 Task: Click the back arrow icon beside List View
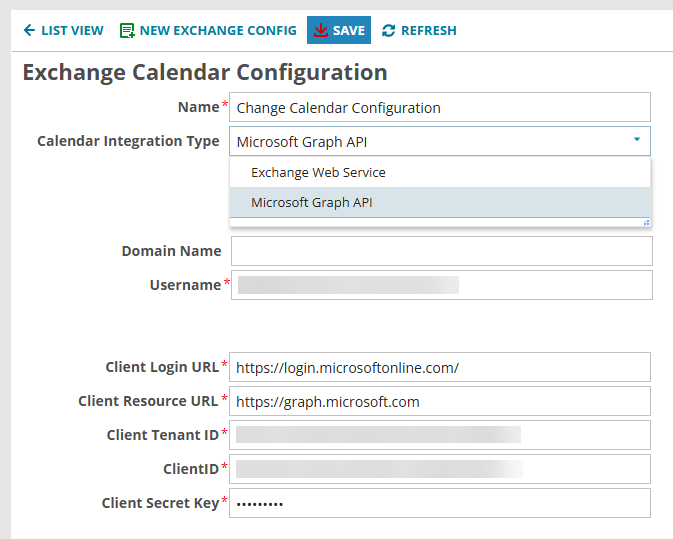pos(29,31)
